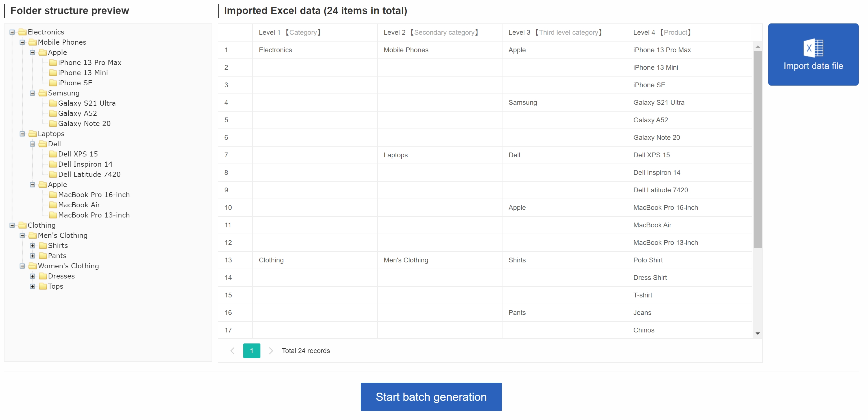Select the Dell Inspiron 14 tree item
The height and width of the screenshot is (420, 868).
coord(85,164)
